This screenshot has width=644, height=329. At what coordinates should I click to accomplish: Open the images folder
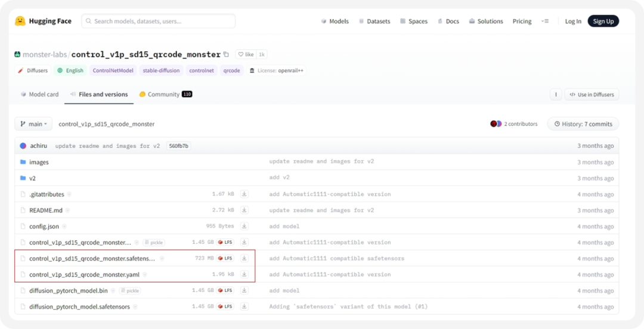[39, 162]
